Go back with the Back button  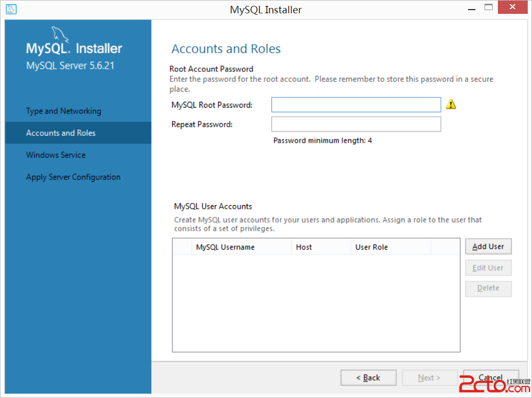368,378
